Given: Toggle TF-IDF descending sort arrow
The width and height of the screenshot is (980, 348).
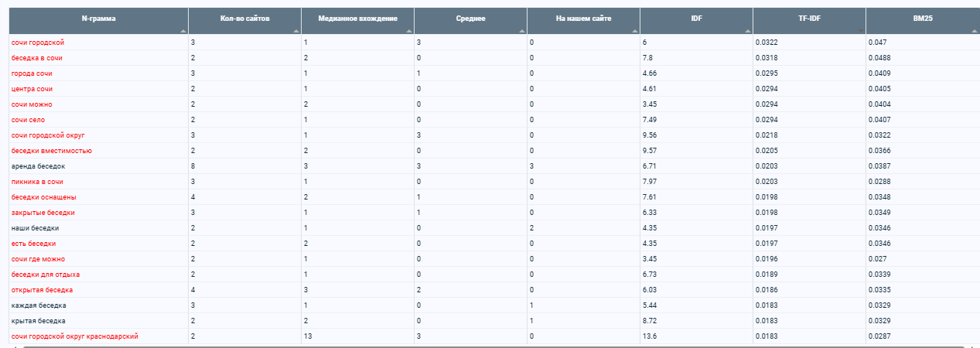Looking at the screenshot, I should (861, 30).
